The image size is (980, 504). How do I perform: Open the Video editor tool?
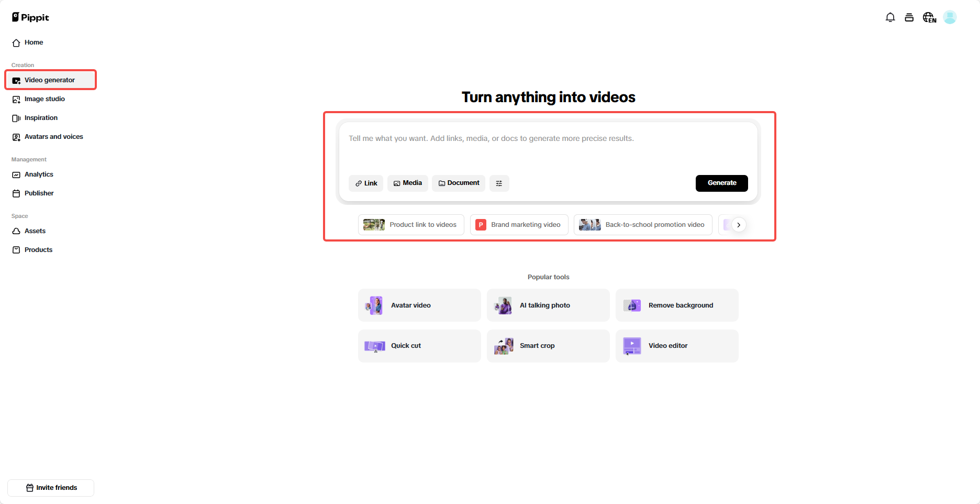(x=677, y=345)
